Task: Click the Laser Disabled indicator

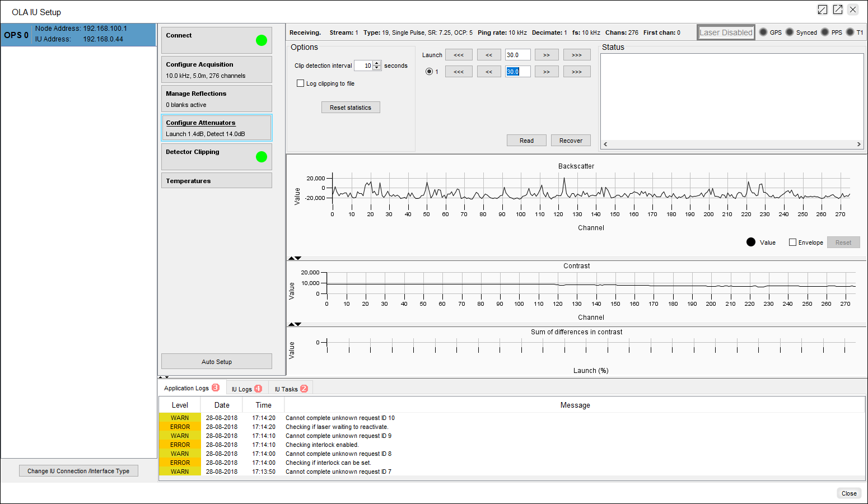Action: point(726,32)
